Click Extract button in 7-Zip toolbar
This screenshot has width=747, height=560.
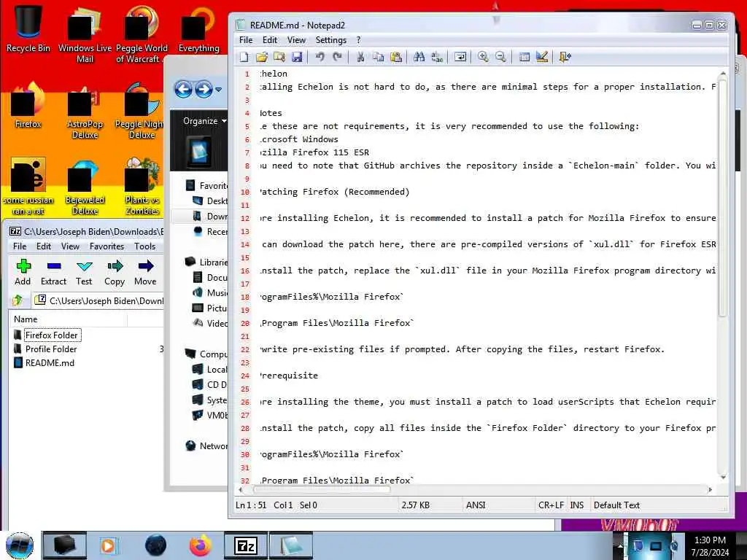tap(53, 273)
